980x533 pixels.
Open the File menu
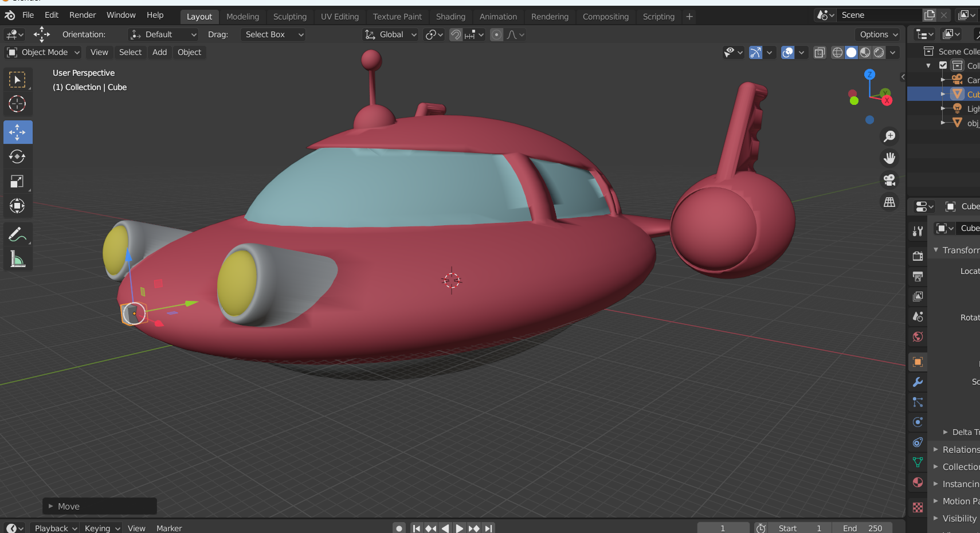[28, 15]
